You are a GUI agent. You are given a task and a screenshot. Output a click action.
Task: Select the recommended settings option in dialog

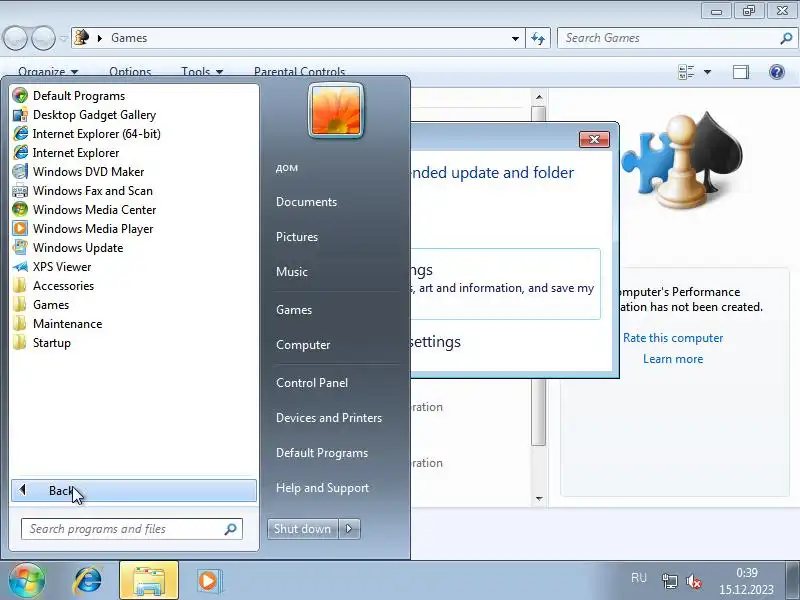[505, 284]
